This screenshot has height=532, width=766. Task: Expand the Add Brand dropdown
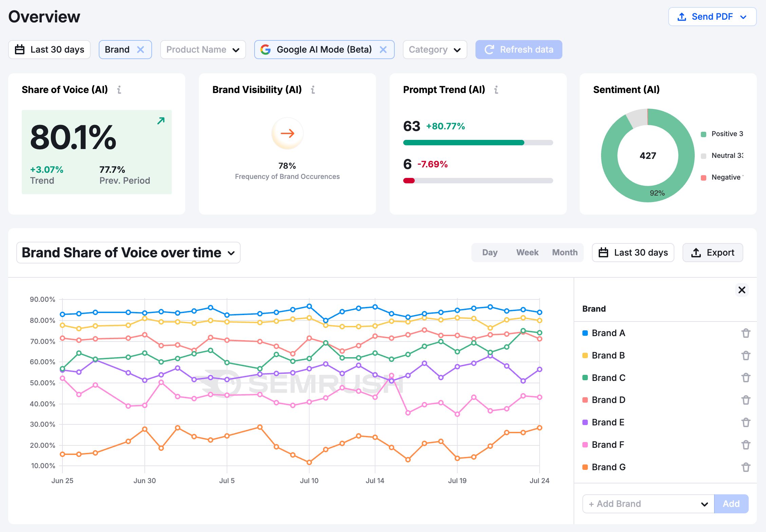[647, 504]
